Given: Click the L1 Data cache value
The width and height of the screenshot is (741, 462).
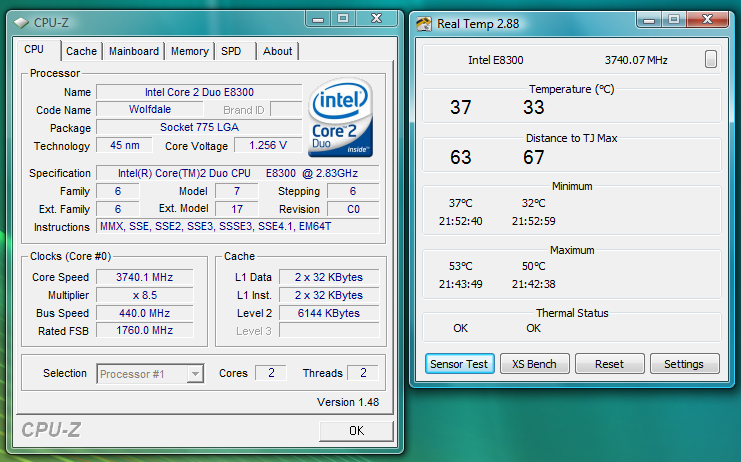Looking at the screenshot, I should click(x=329, y=277).
